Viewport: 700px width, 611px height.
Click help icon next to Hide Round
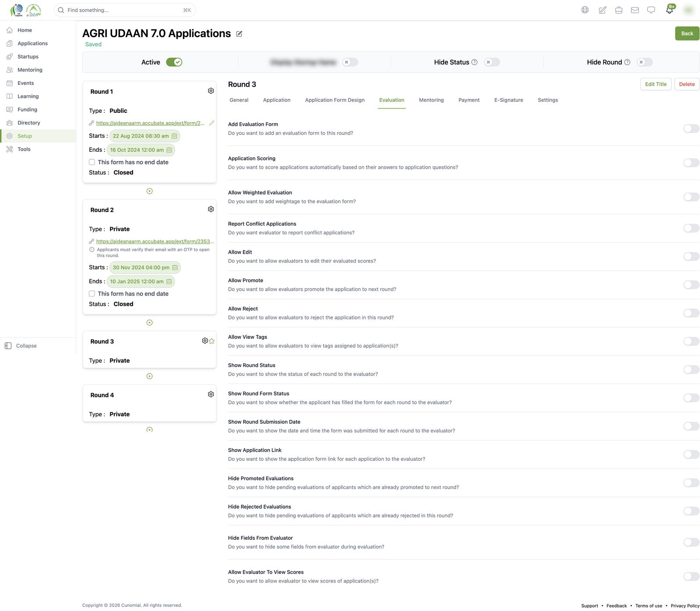[627, 62]
